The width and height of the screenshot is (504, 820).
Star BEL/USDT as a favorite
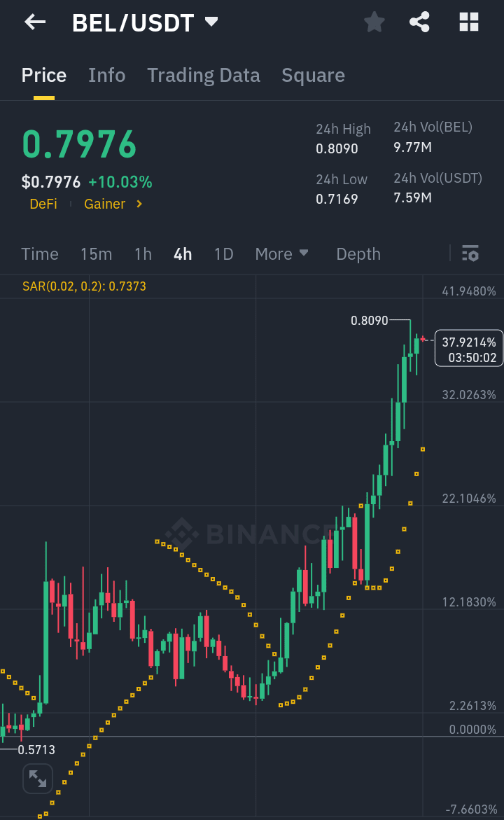click(374, 22)
